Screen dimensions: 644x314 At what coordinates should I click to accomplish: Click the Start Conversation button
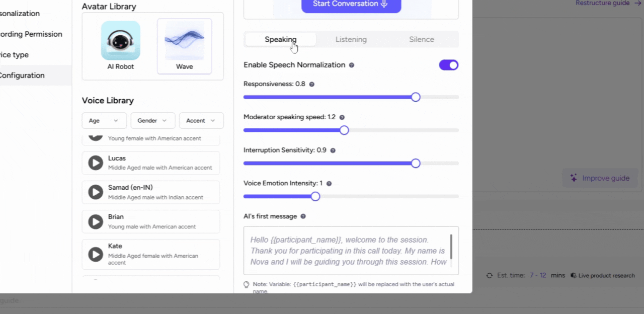click(x=351, y=4)
